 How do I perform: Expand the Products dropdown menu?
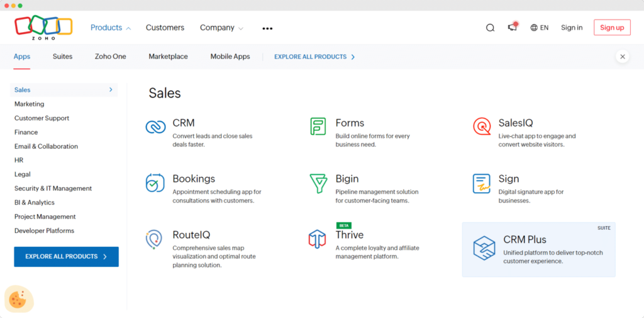(x=110, y=28)
